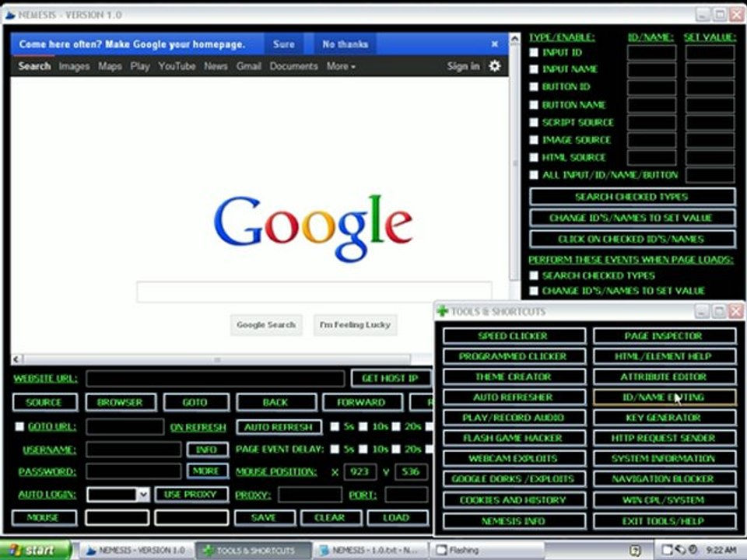Open Gmail from Google bar
The image size is (747, 560).
click(249, 66)
